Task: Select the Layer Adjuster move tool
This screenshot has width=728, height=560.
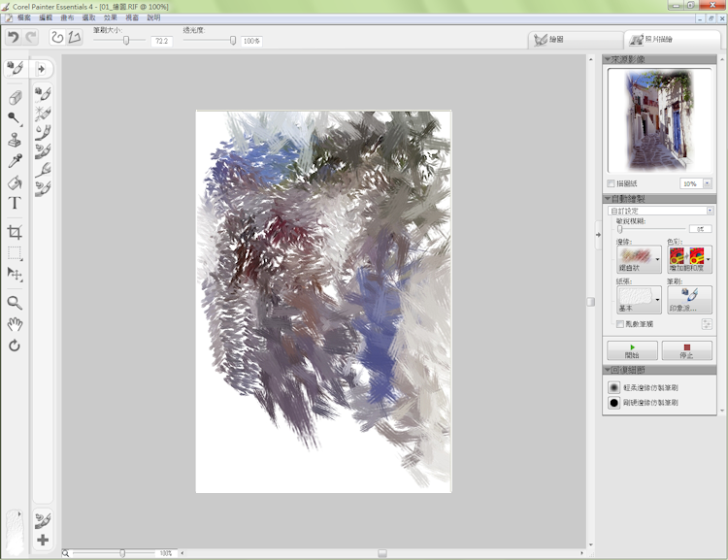Action: click(x=15, y=274)
